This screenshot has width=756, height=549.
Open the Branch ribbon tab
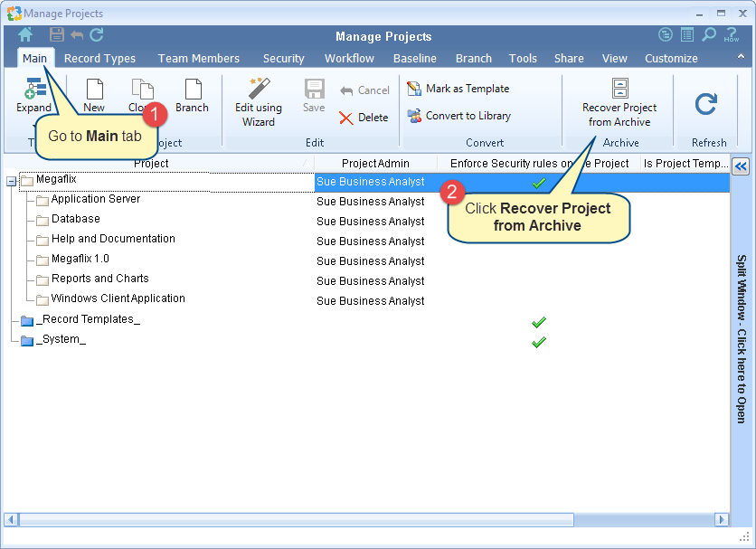click(474, 59)
